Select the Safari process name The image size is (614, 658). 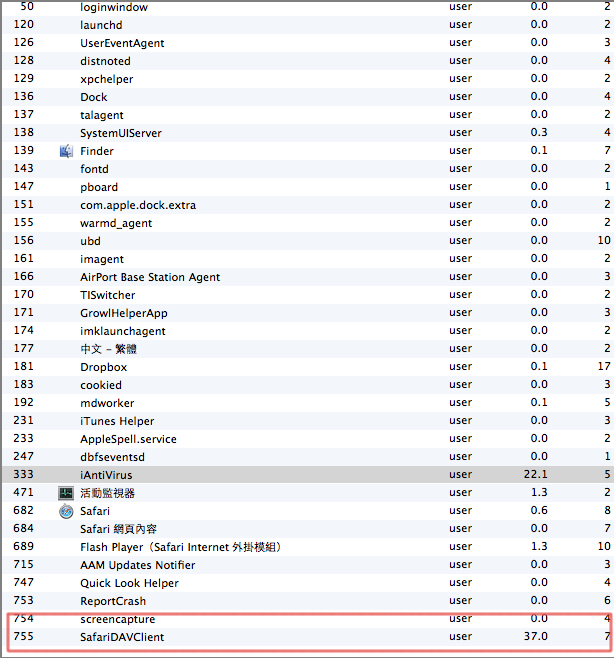[x=95, y=511]
